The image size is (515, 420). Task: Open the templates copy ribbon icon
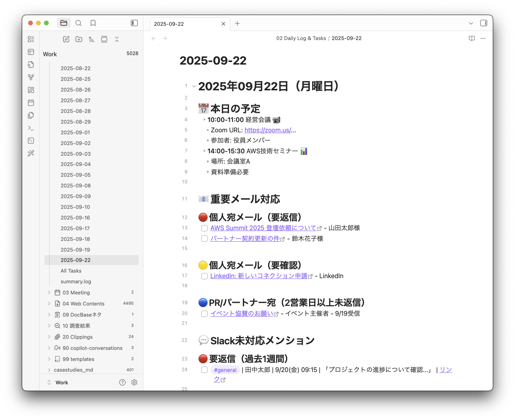point(31,115)
